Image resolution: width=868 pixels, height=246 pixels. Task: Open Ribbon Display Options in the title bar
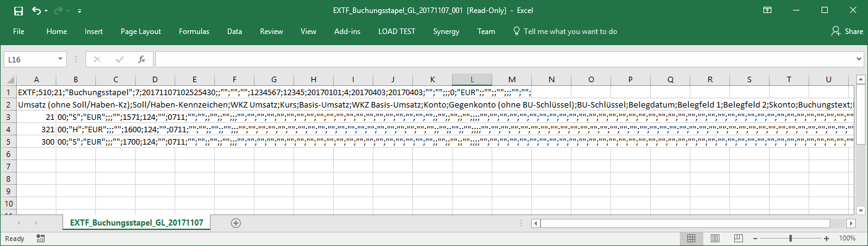pyautogui.click(x=767, y=11)
